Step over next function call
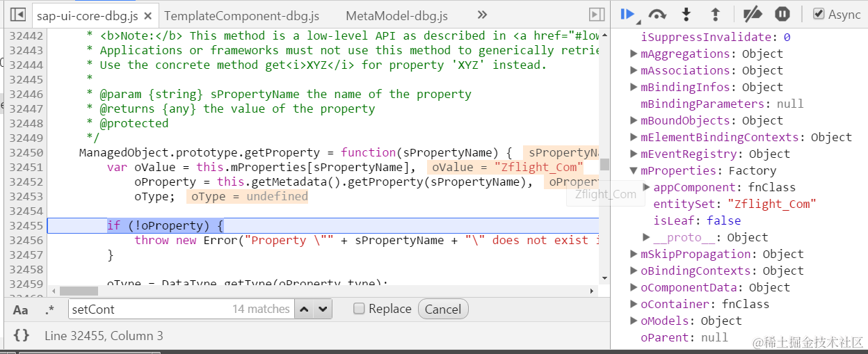This screenshot has width=868, height=354. click(x=657, y=14)
